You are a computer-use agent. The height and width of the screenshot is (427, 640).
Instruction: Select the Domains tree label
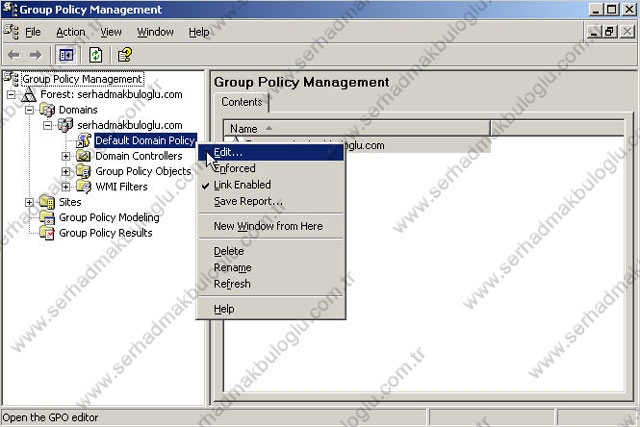(78, 110)
